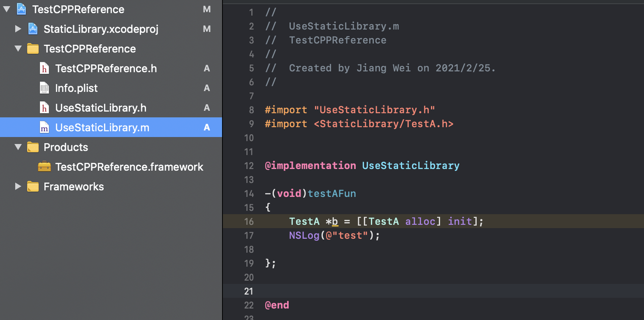Click the StaticLibrary.xcodeproj file icon
The image size is (644, 320).
tap(33, 29)
